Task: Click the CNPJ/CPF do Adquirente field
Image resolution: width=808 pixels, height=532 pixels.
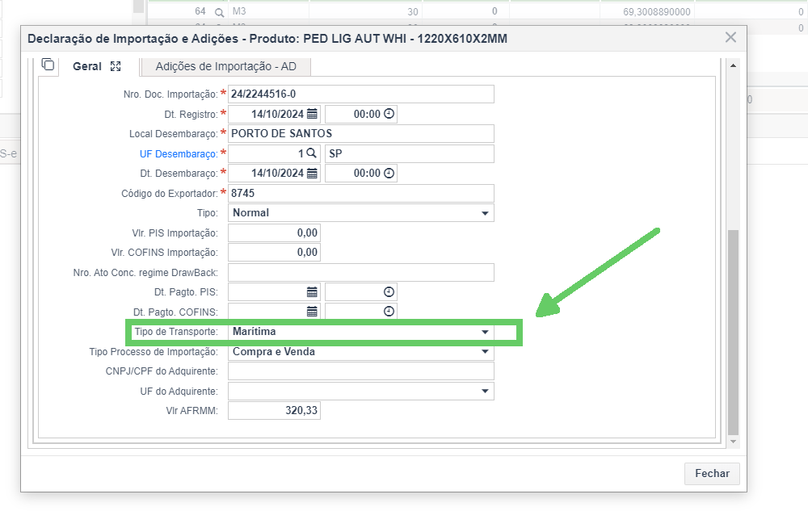Action: pos(360,371)
